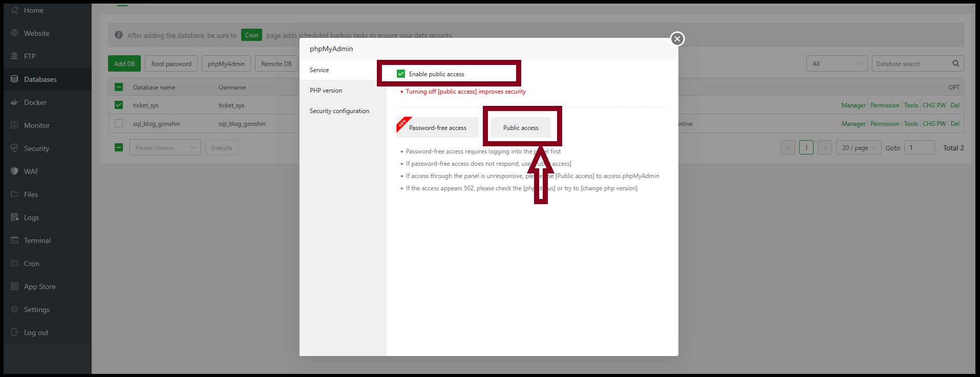The height and width of the screenshot is (377, 980).
Task: Go to next page arrow
Action: click(825, 148)
